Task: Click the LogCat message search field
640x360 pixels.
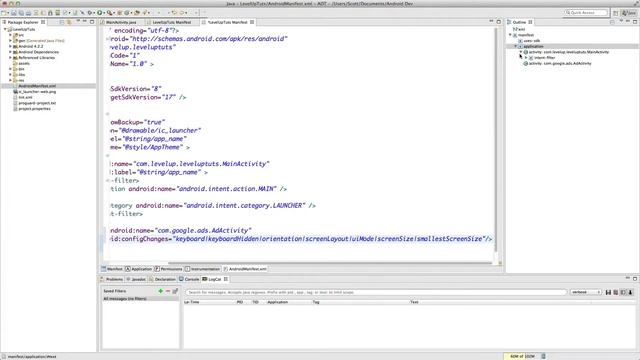Action: 376,292
